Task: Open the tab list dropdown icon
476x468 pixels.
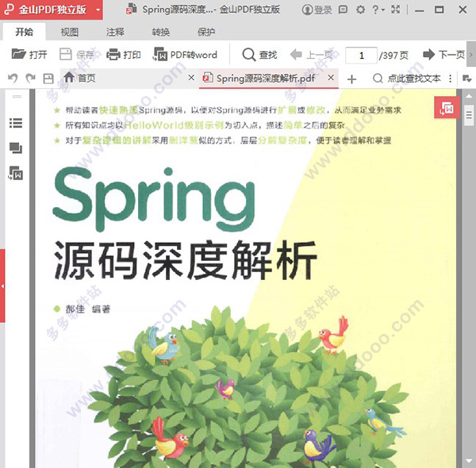Action: coord(467,79)
